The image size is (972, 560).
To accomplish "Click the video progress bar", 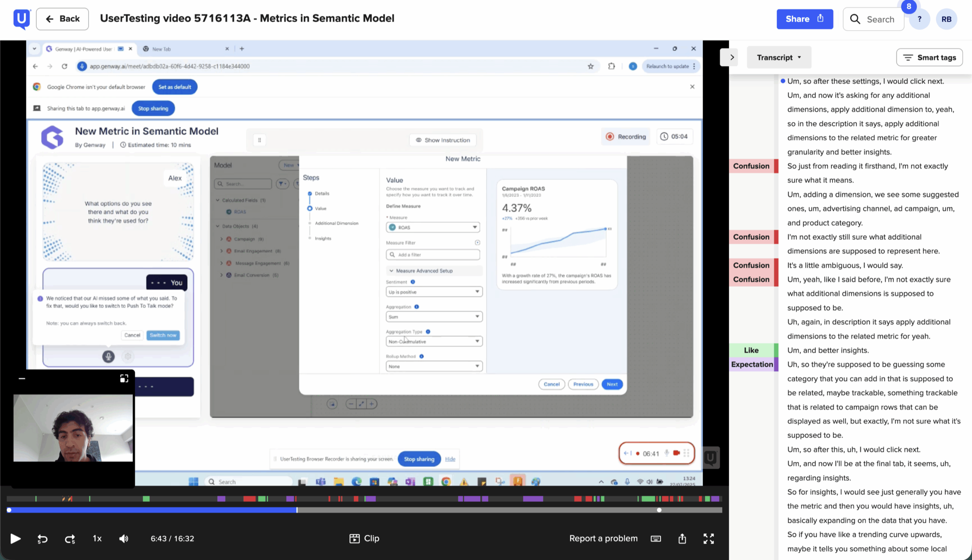I will 364,510.
